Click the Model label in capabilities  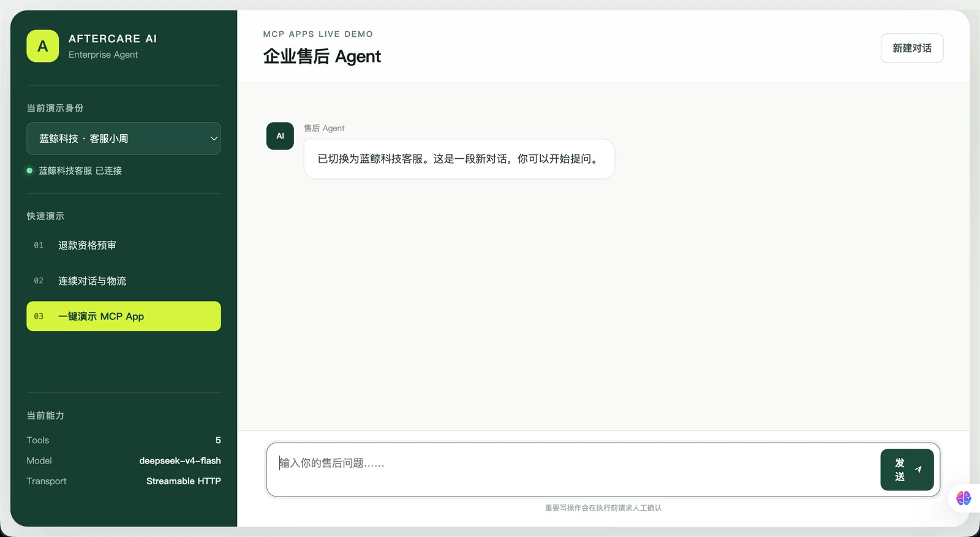39,460
